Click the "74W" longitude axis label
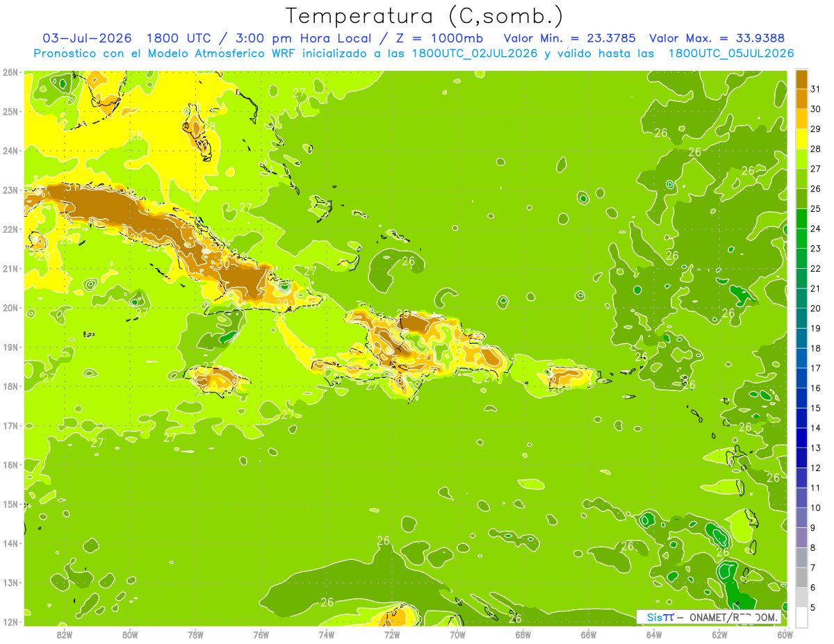 327,634
